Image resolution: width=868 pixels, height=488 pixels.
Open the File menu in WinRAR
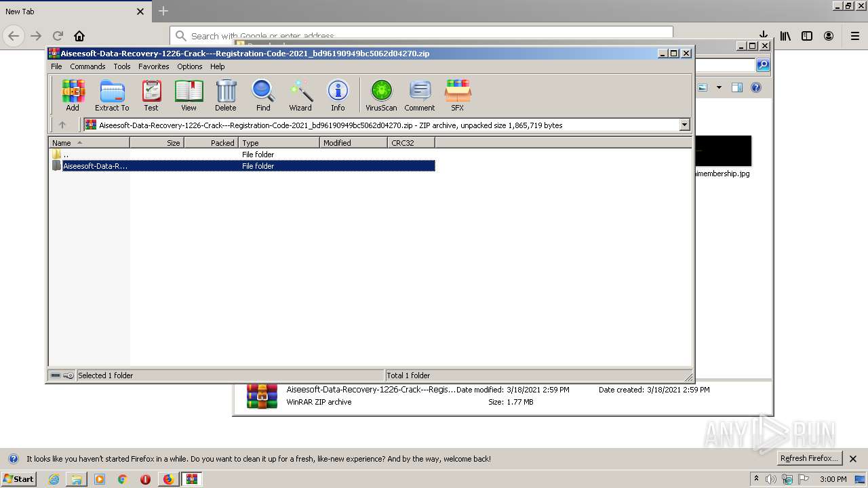pos(56,66)
